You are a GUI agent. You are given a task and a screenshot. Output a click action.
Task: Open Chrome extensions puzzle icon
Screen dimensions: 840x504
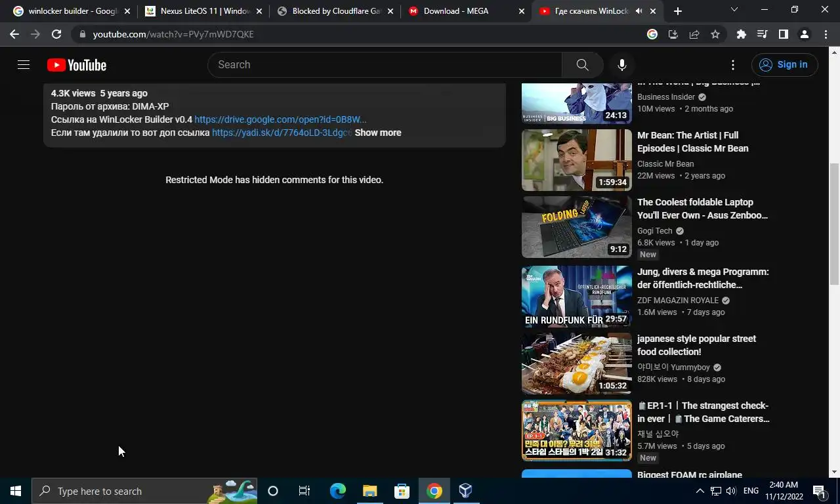click(x=742, y=34)
